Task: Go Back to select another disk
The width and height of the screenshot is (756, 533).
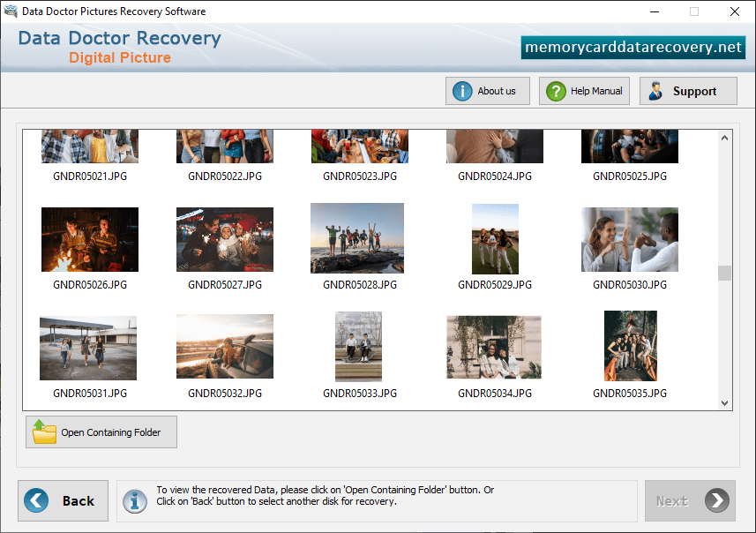Action: 64,500
